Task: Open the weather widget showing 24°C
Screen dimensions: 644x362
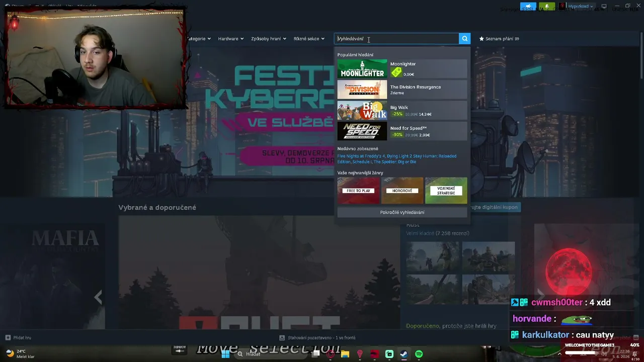Action: [x=20, y=354]
